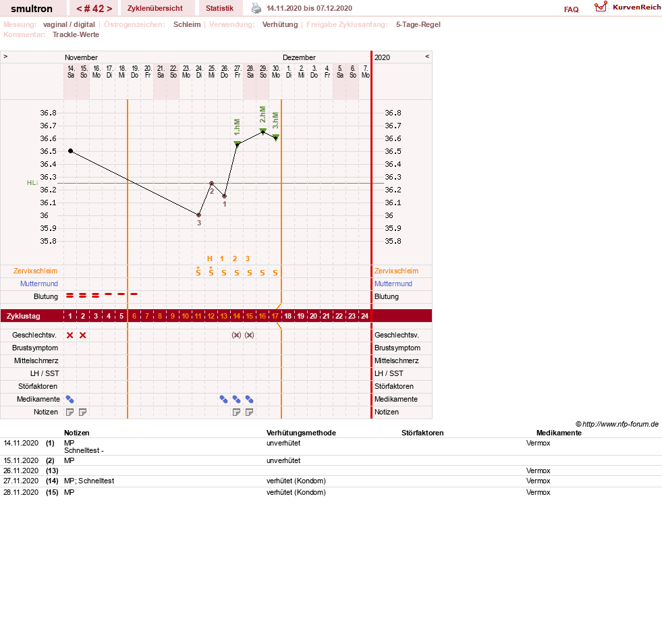662x644 pixels.
Task: Click the bracketed X intercourse mark on day 15
Action: click(x=250, y=336)
